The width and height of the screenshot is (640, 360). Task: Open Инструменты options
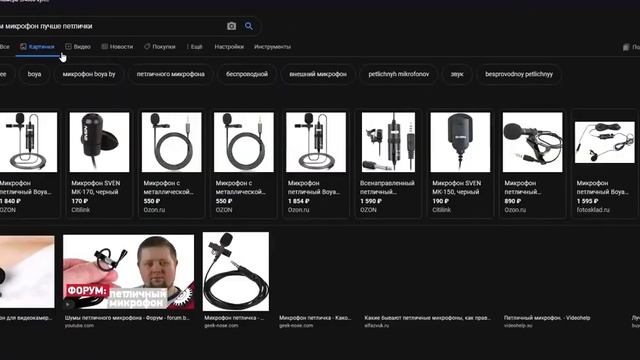tap(272, 47)
